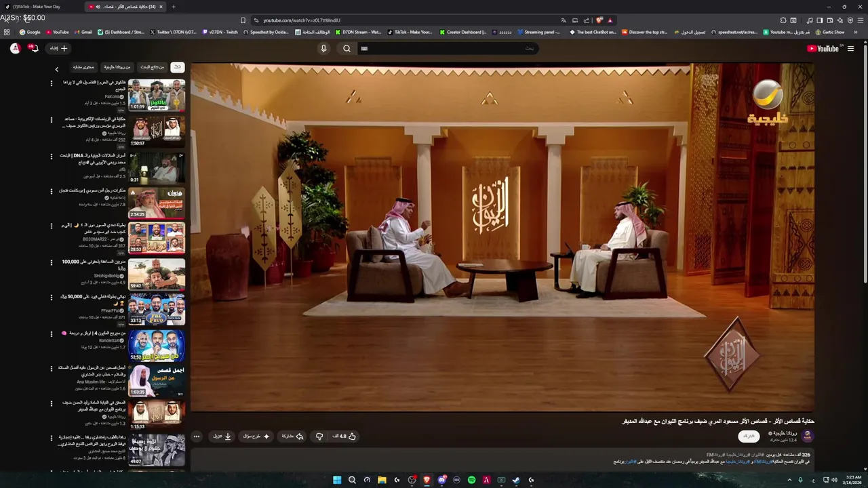868x488 pixels.
Task: Click the bookmark icon beside the address bar
Action: pos(243,20)
